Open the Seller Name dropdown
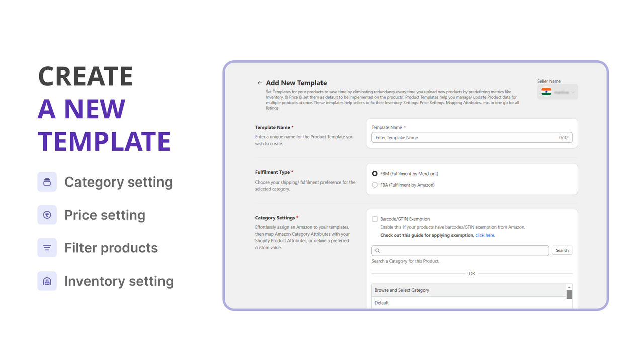644x362 pixels. pyautogui.click(x=557, y=92)
